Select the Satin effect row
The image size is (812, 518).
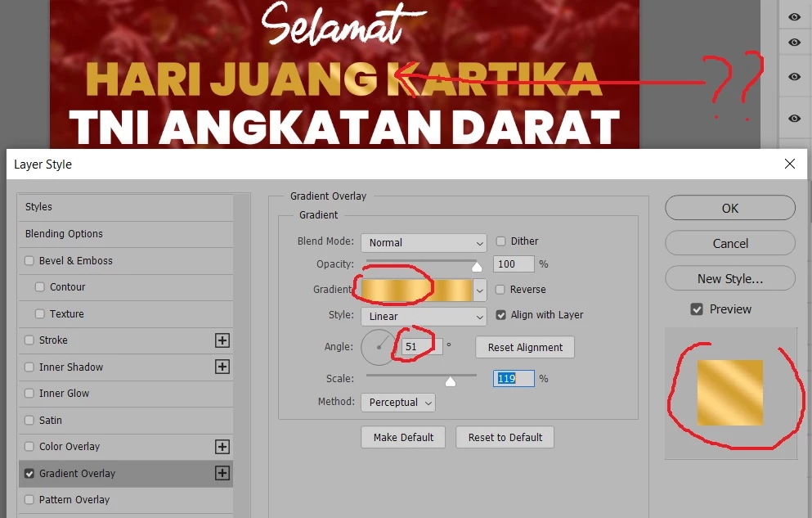pos(126,420)
